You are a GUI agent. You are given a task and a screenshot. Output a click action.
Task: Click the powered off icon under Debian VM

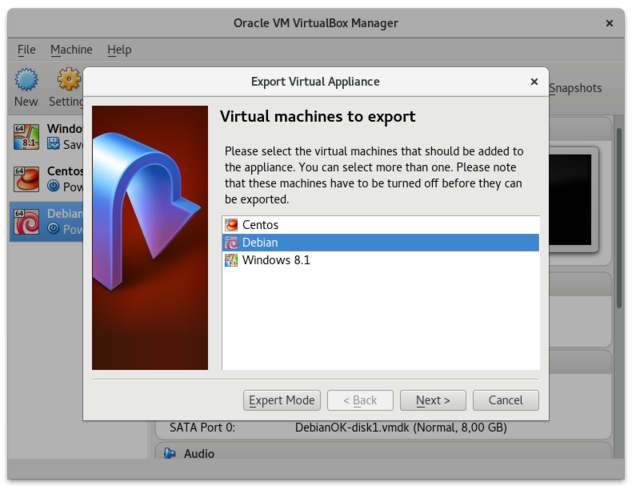(53, 228)
